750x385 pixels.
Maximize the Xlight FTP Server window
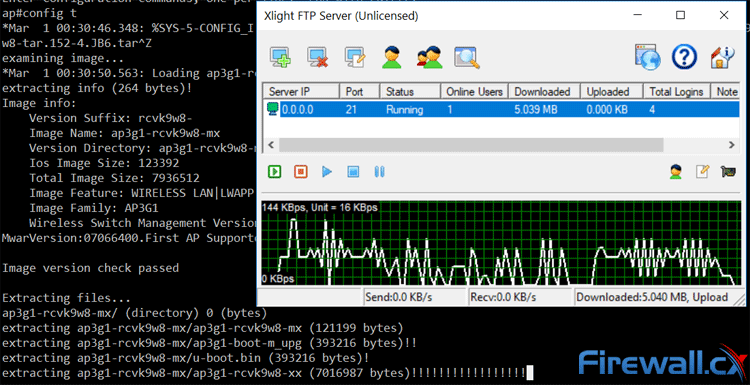point(681,15)
